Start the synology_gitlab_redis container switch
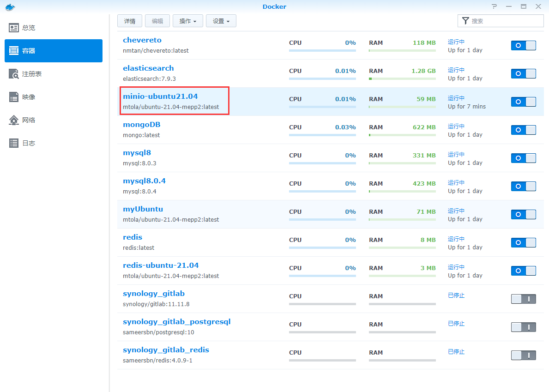The width and height of the screenshot is (549, 392). 524,355
